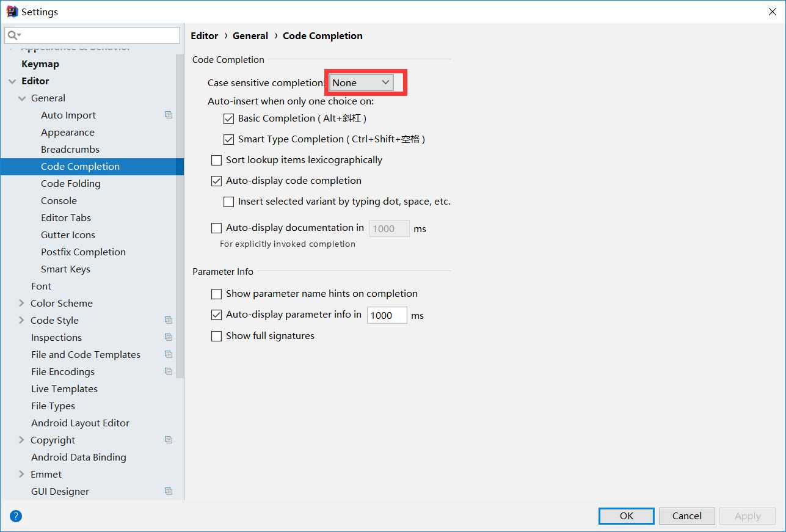Open Smart Keys settings

coord(65,269)
